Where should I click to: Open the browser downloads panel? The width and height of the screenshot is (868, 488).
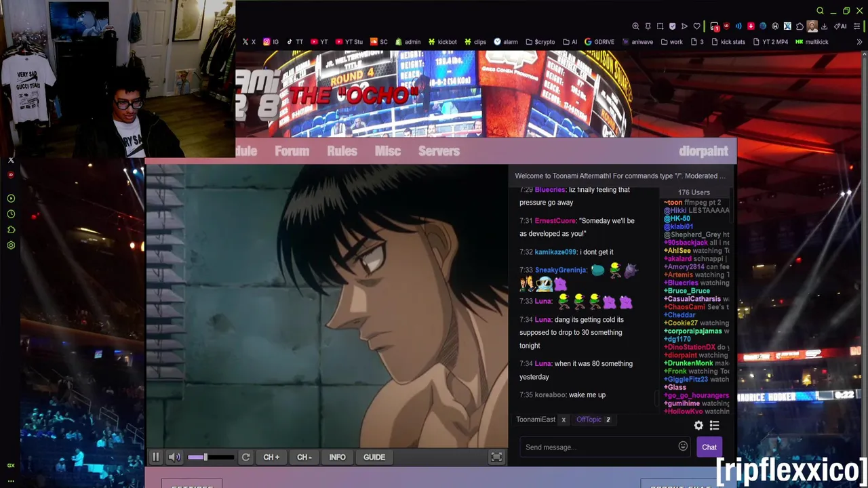pyautogui.click(x=824, y=26)
